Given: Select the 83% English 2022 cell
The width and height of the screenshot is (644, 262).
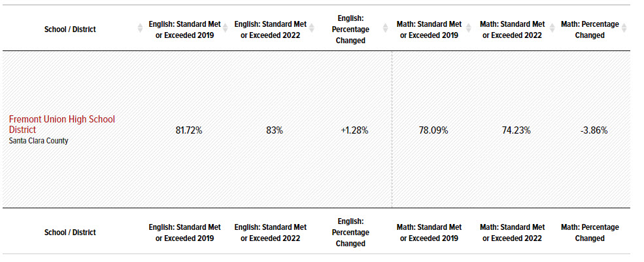Looking at the screenshot, I should [x=274, y=130].
